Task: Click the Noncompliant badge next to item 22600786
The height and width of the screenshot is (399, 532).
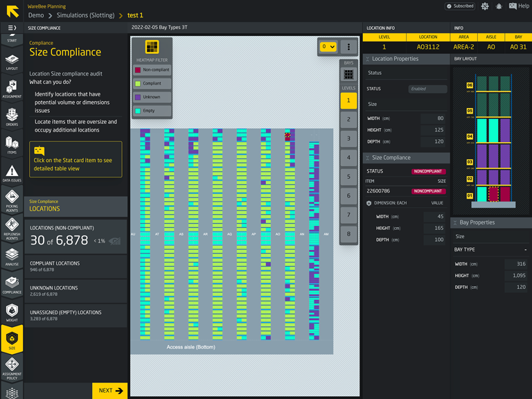Action: tap(428, 191)
